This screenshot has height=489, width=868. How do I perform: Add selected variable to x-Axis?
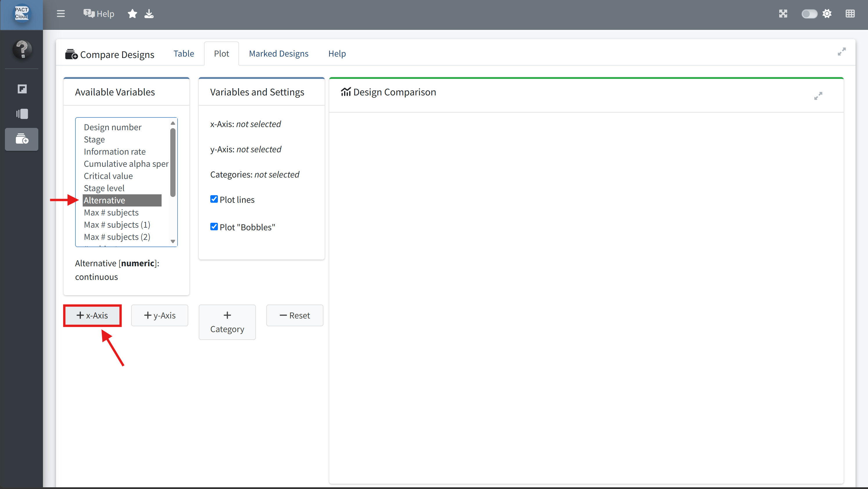pos(92,315)
